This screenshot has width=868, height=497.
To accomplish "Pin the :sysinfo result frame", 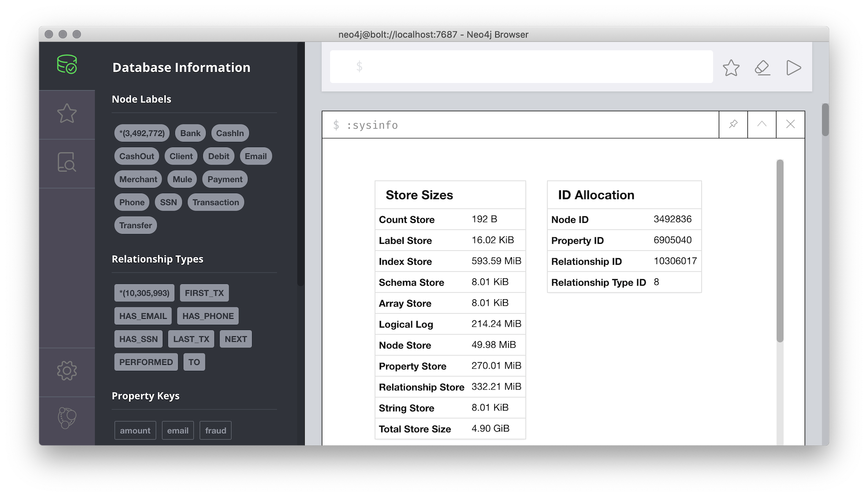I will pos(733,124).
